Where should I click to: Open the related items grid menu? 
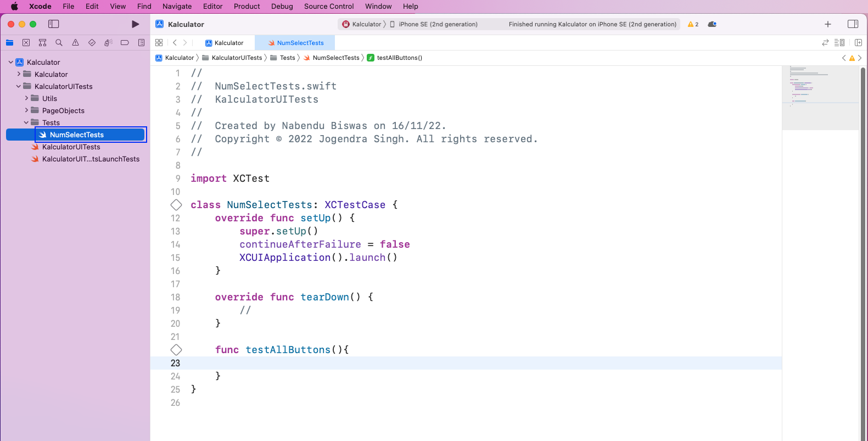159,42
